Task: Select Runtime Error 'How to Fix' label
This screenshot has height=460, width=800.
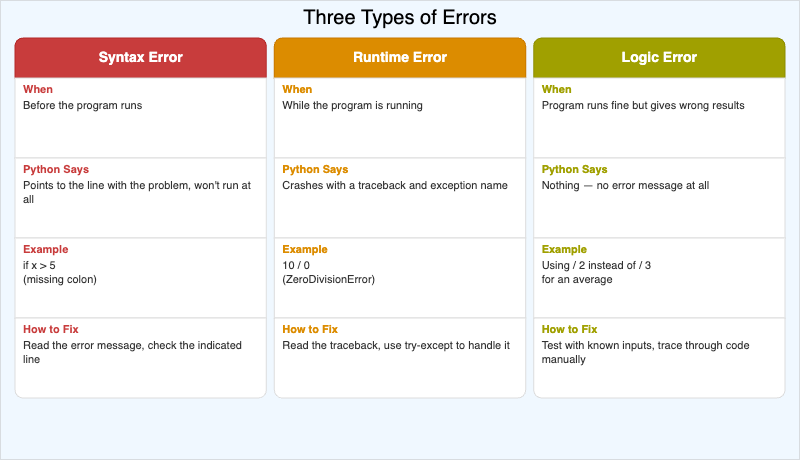Action: click(x=310, y=330)
